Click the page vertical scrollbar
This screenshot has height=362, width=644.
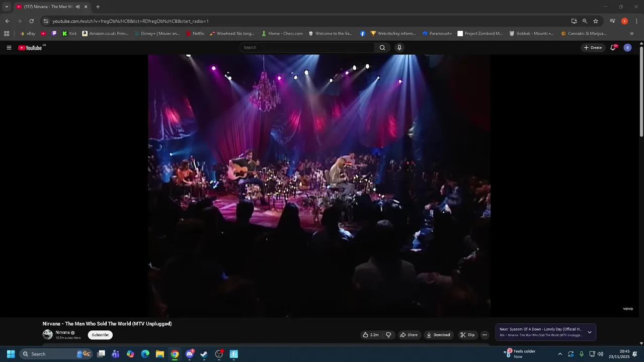point(641,90)
